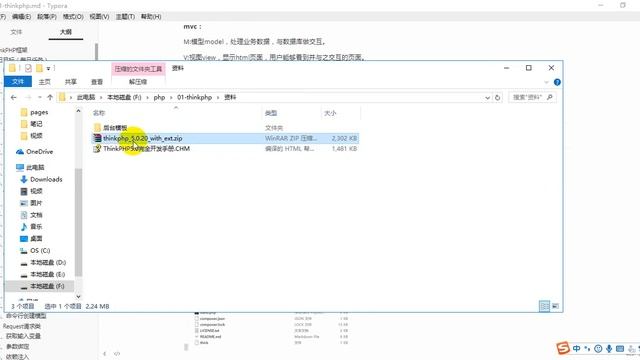Expand the address bar history dropdown
Image resolution: width=640 pixels, height=360 pixels.
tap(487, 98)
